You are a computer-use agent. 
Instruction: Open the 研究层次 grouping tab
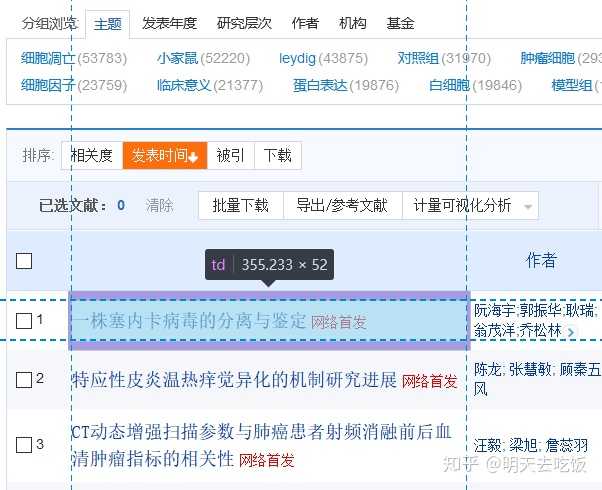pyautogui.click(x=244, y=23)
